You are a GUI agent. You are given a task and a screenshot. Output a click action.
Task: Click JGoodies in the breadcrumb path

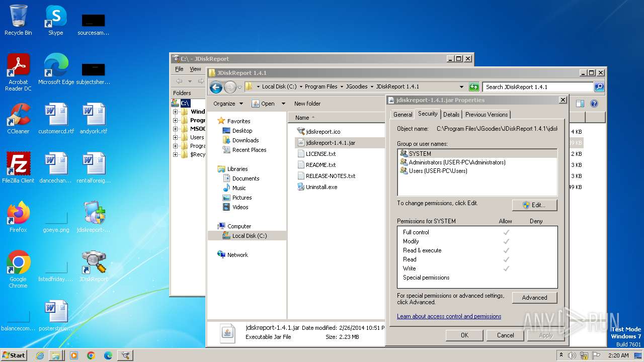tap(357, 86)
